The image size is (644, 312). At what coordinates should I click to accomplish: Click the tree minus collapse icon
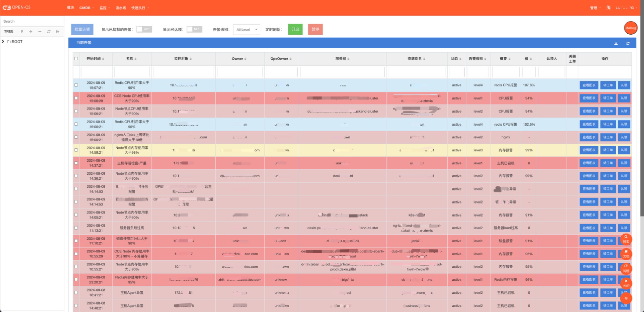coord(40,31)
